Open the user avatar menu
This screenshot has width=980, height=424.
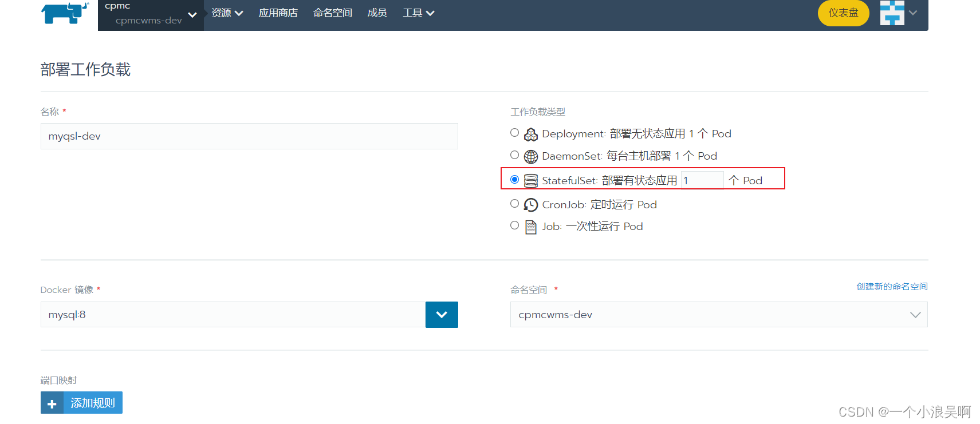point(892,13)
